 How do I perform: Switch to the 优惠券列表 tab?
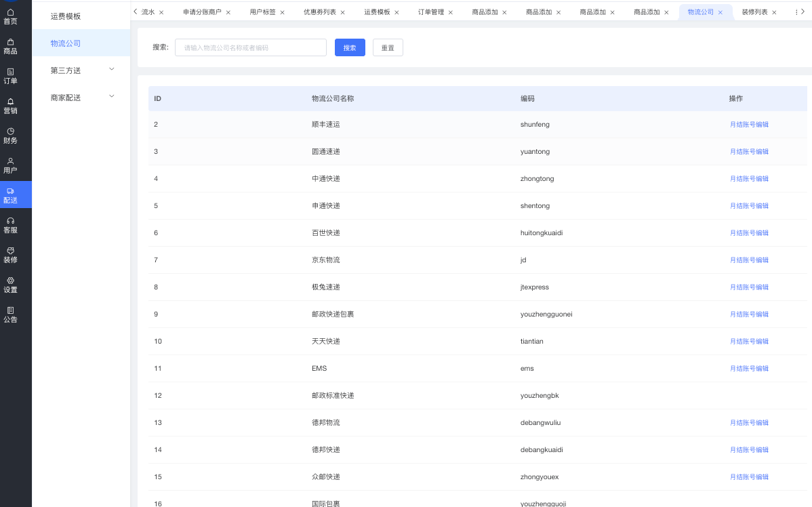click(319, 12)
